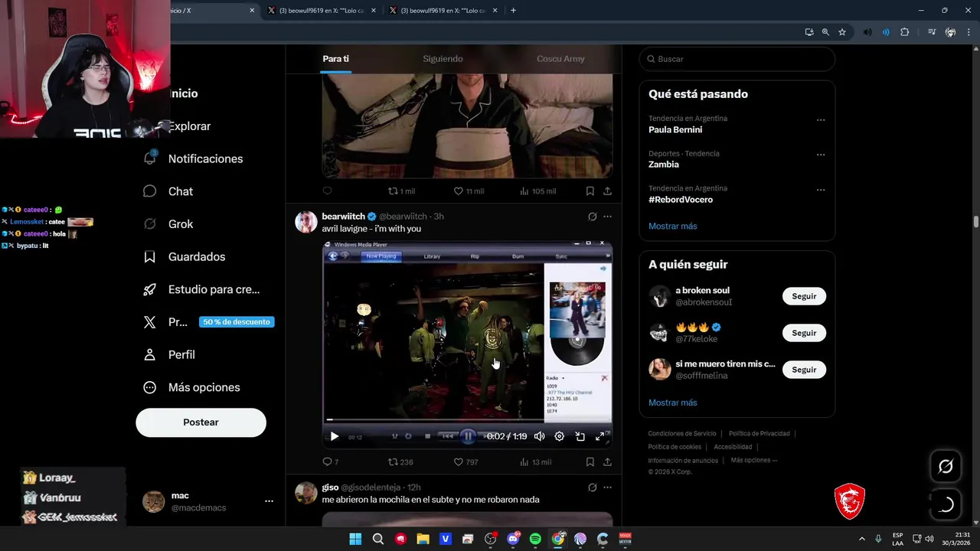Image resolution: width=980 pixels, height=551 pixels.
Task: Follow the @77keloke account
Action: [804, 333]
